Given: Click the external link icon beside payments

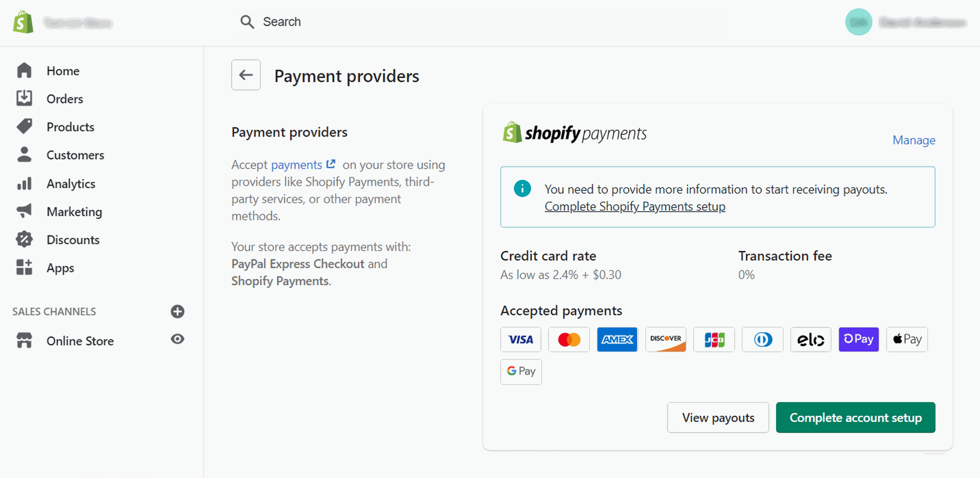Looking at the screenshot, I should pyautogui.click(x=331, y=164).
